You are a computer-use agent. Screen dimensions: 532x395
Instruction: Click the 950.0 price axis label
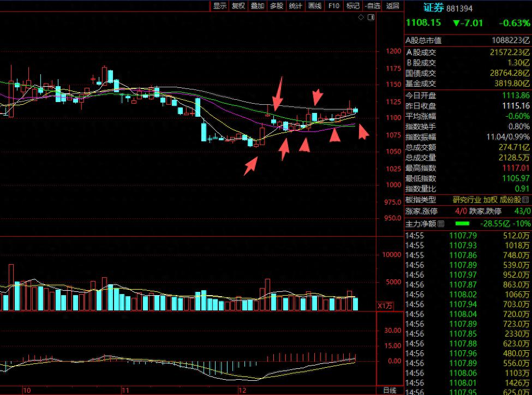pyautogui.click(x=392, y=218)
